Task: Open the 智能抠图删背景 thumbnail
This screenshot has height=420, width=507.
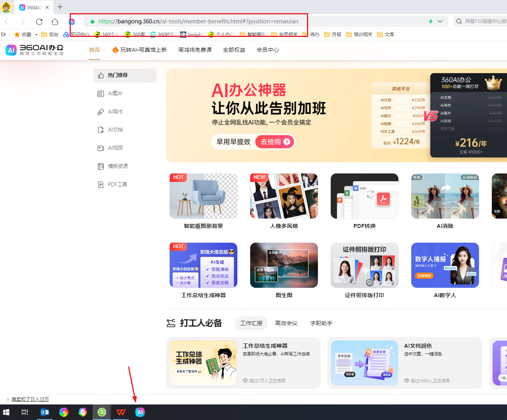Action: pyautogui.click(x=203, y=196)
